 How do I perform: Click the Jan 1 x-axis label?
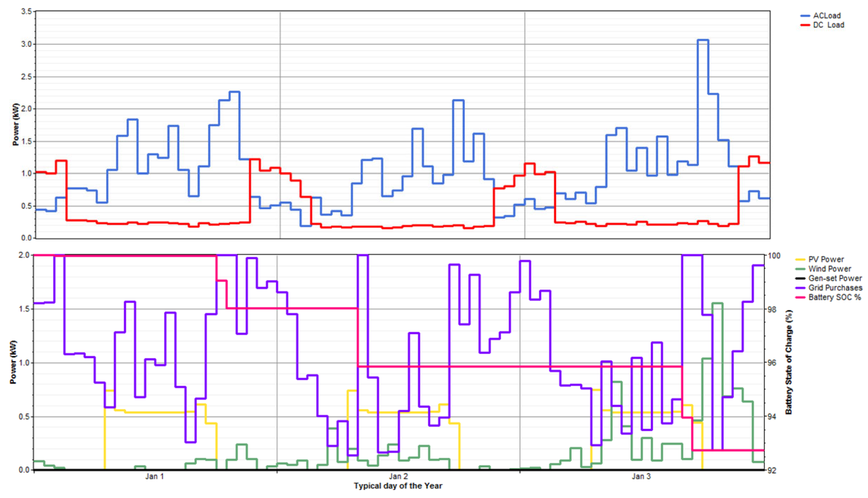click(155, 476)
